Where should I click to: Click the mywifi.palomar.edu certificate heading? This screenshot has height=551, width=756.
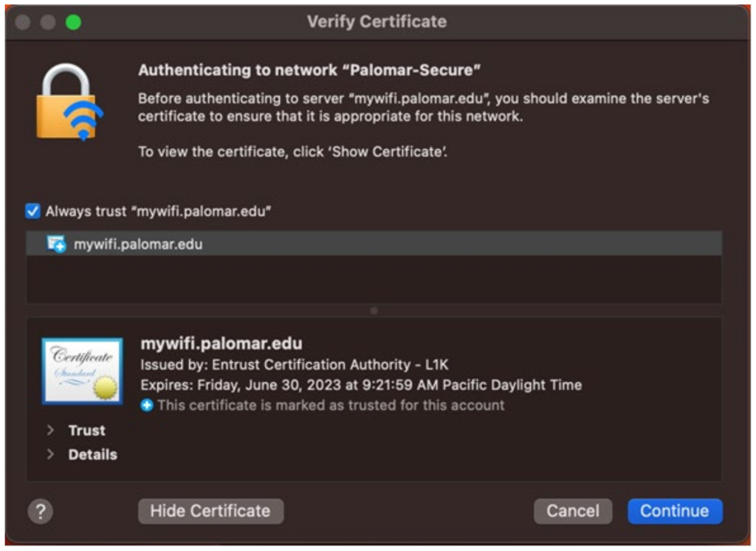tap(221, 342)
